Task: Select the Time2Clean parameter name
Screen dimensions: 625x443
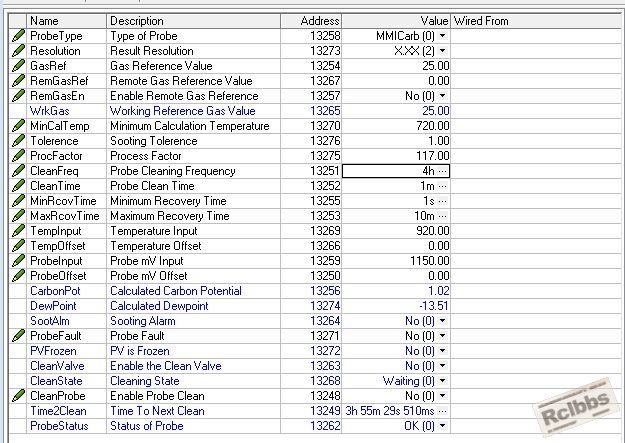Action: tap(58, 411)
